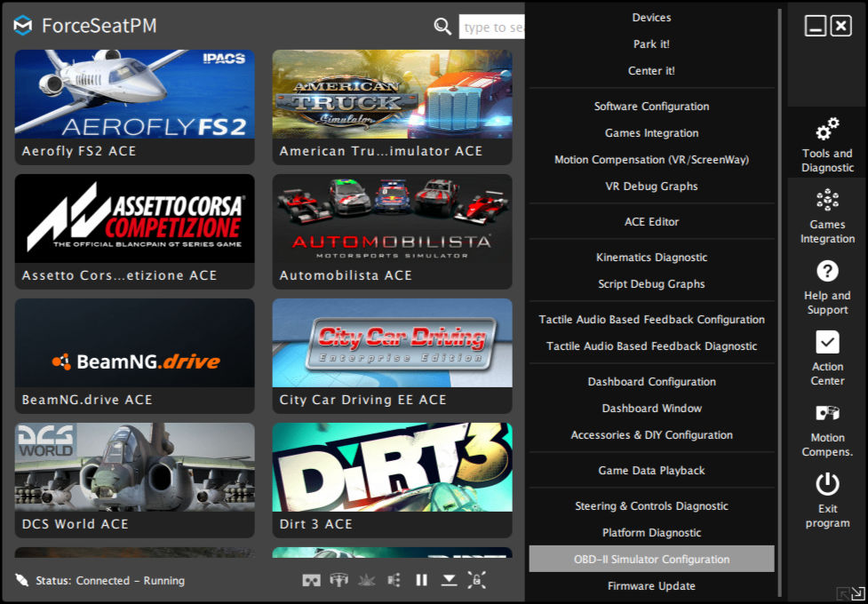Click the magnifier search icon
868x604 pixels.
(x=442, y=26)
